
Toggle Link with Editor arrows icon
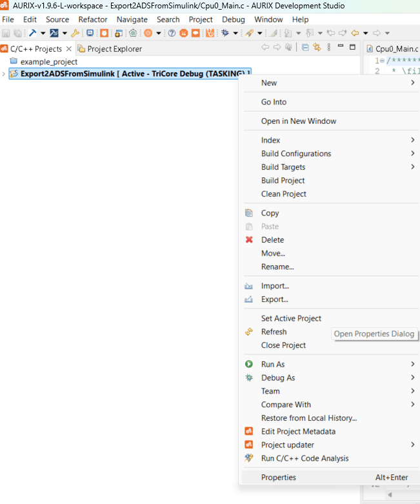[317, 48]
